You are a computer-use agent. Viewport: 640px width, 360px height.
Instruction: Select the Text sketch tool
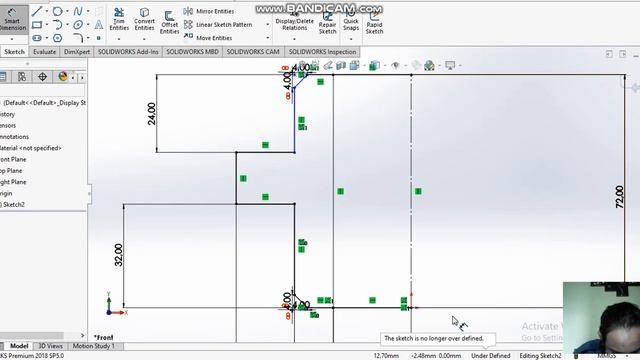99,25
